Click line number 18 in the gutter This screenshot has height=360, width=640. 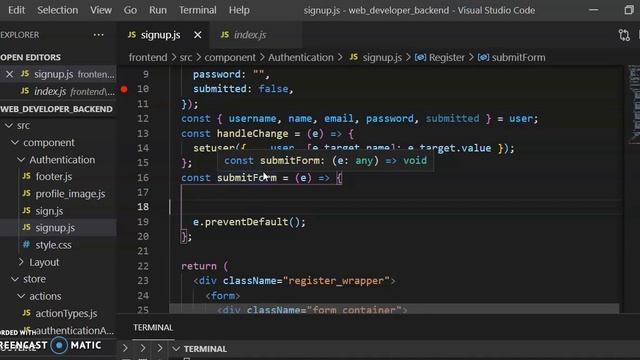(143, 207)
